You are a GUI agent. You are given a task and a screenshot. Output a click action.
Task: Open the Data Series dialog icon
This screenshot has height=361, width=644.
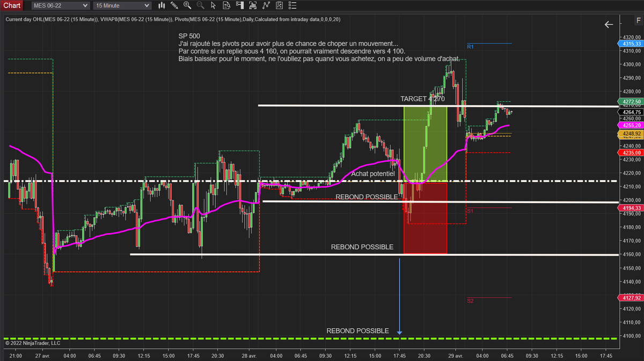tap(252, 5)
